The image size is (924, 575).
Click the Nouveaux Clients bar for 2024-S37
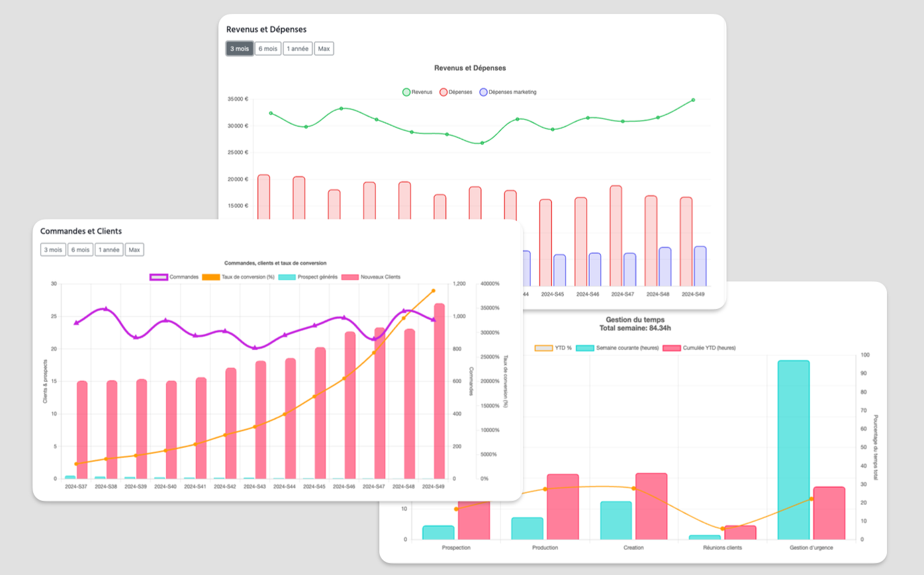(82, 430)
